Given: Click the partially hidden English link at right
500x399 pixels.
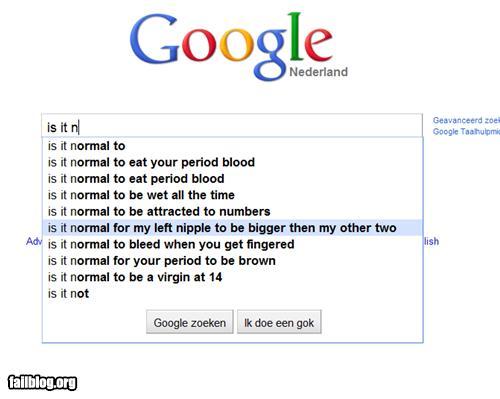Looking at the screenshot, I should (x=431, y=241).
